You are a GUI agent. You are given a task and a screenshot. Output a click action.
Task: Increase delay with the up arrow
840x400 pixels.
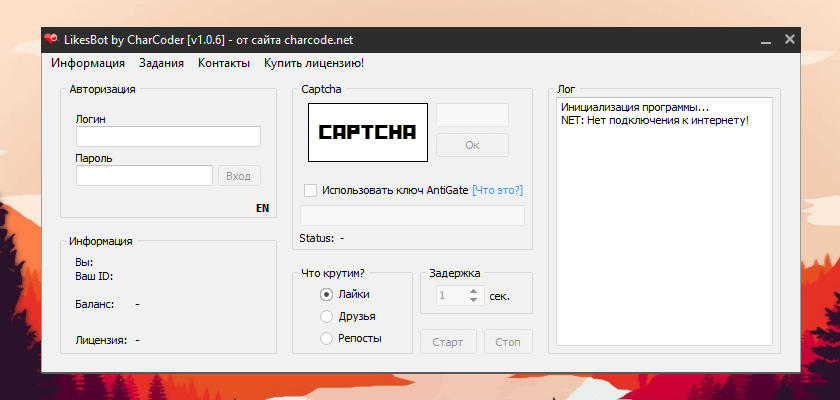coord(473,291)
